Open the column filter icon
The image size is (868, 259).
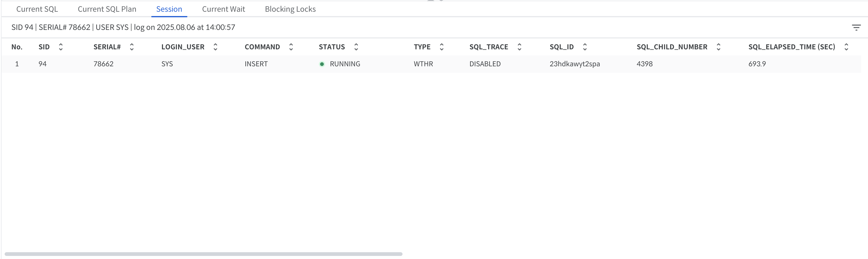click(x=856, y=27)
